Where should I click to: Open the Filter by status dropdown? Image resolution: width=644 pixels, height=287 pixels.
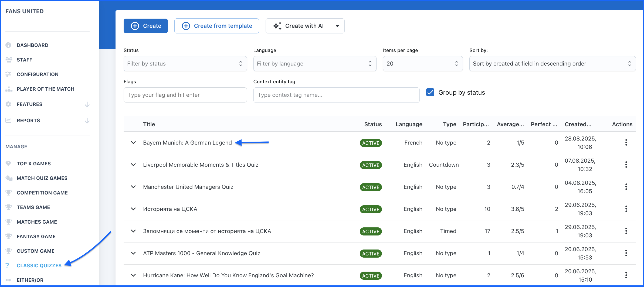pos(185,64)
